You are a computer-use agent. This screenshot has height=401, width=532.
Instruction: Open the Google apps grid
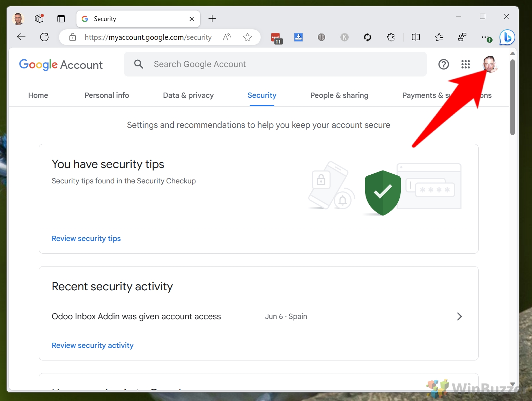[x=466, y=64]
